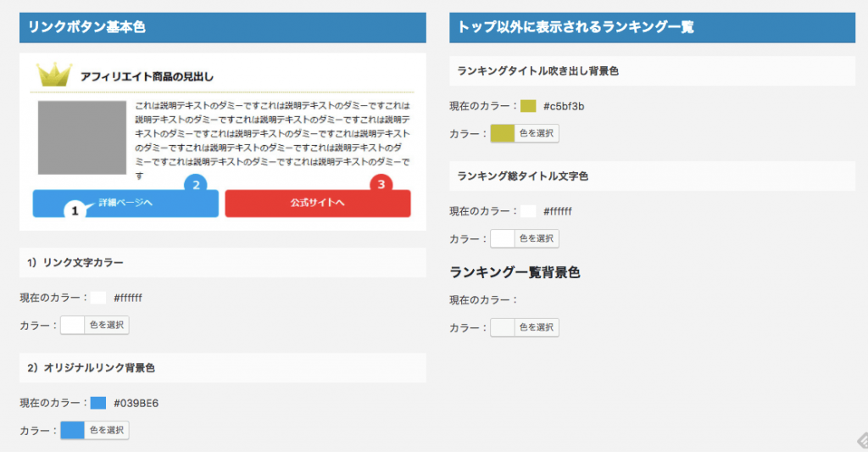
Task: Open 色を選択 under オリジナルリンク背景色
Action: click(x=106, y=430)
